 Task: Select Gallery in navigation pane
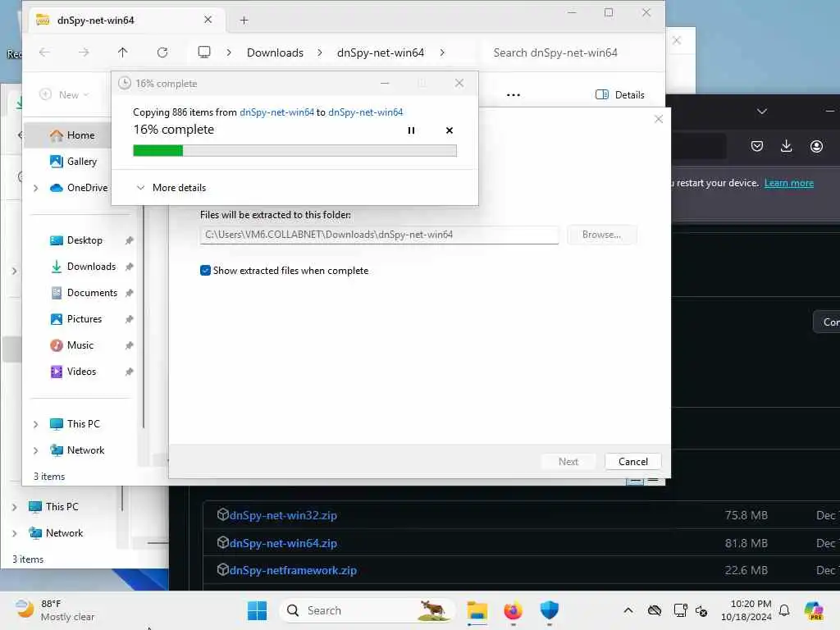73,162
